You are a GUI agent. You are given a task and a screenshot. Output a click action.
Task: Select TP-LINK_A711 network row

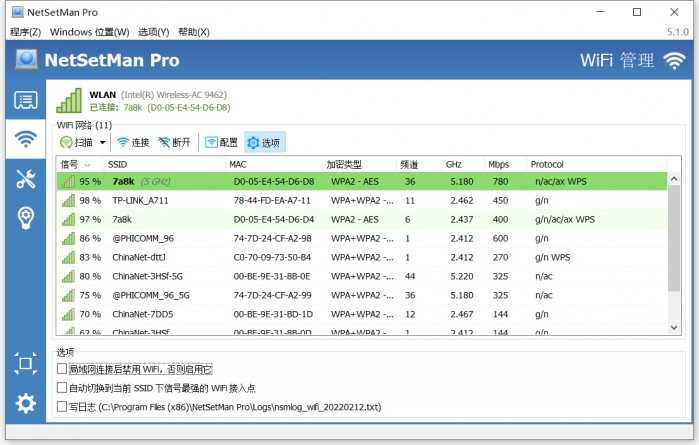(362, 201)
